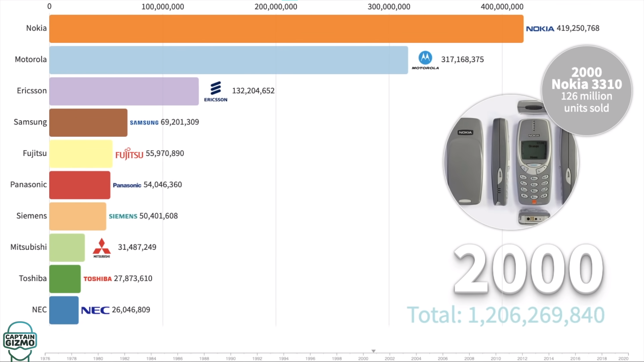The image size is (644, 362).
Task: Select the green Toshiba bar
Action: pos(65,279)
